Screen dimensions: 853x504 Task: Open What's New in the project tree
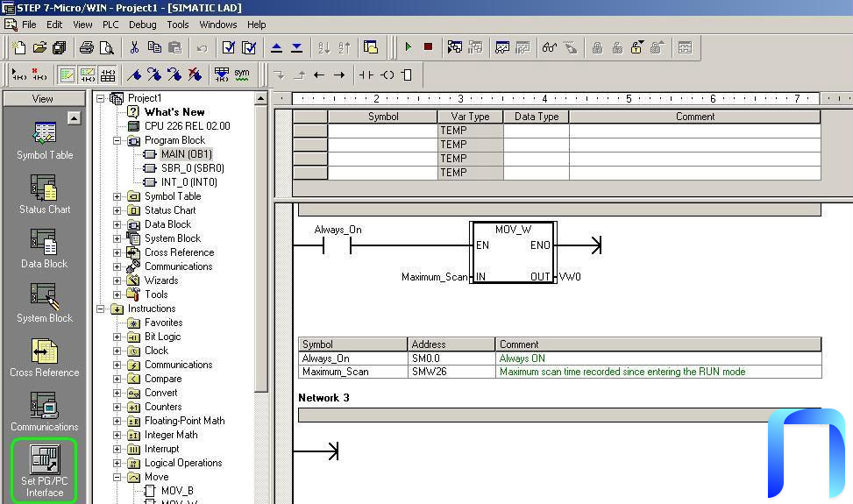[174, 112]
